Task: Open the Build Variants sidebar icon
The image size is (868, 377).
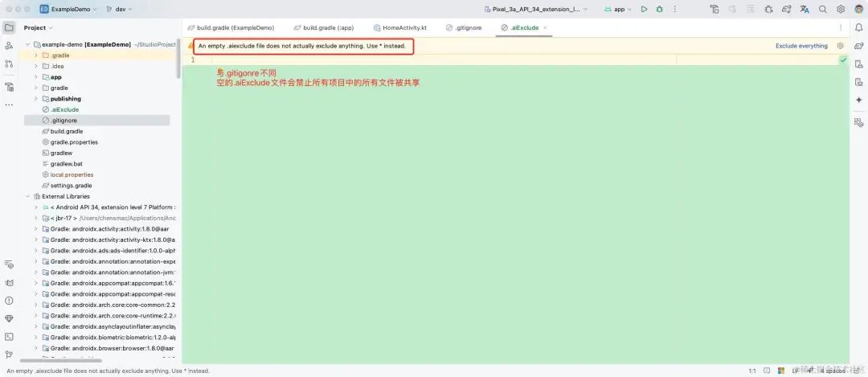Action: tap(9, 87)
